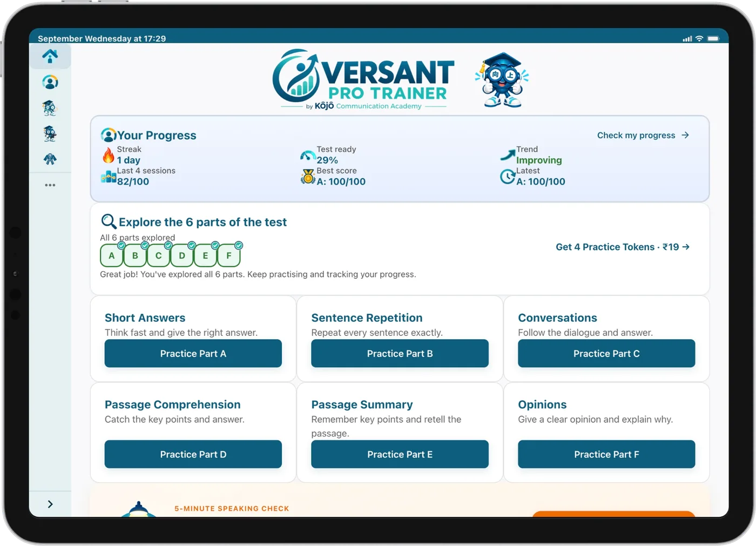Click the medal Best score icon
Image resolution: width=756 pixels, height=546 pixels.
[308, 177]
